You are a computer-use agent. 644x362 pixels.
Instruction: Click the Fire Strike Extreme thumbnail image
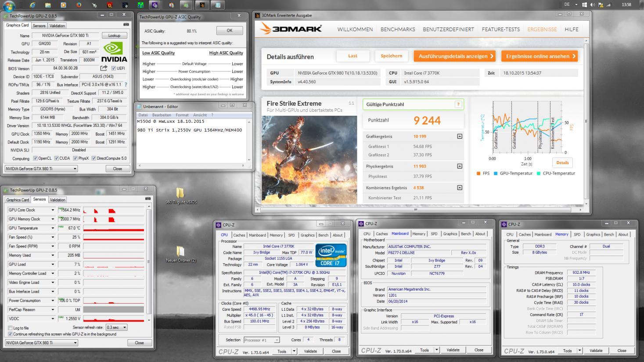(x=309, y=159)
